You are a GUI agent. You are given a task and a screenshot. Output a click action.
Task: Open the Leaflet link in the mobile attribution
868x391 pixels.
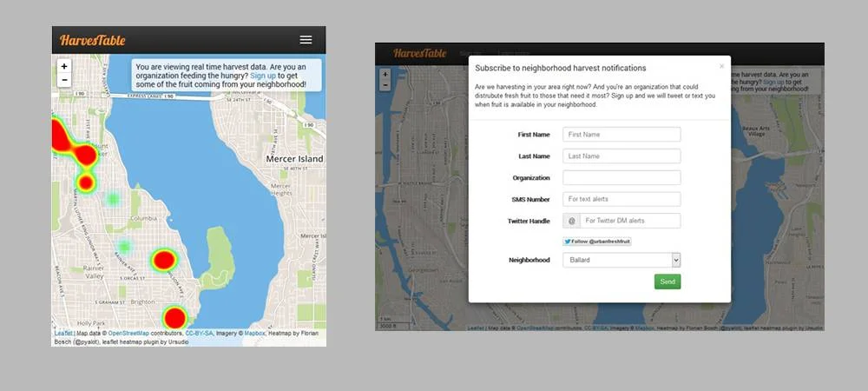click(x=63, y=334)
